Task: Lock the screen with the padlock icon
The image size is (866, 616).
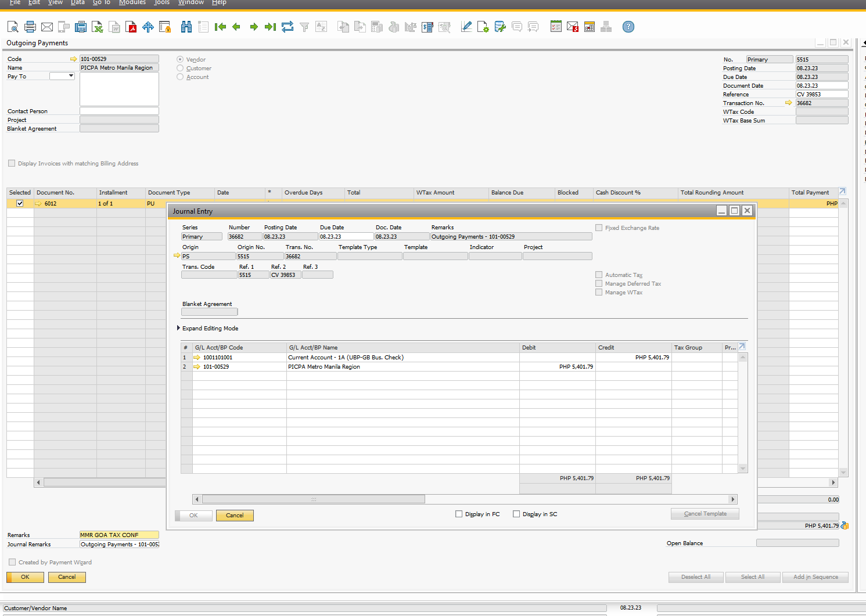Action: click(165, 27)
